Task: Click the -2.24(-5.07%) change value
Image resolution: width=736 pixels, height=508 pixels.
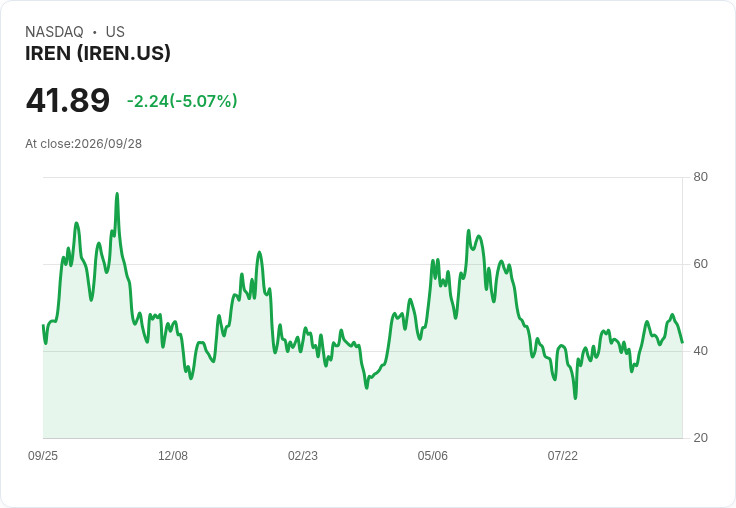Action: [x=182, y=101]
